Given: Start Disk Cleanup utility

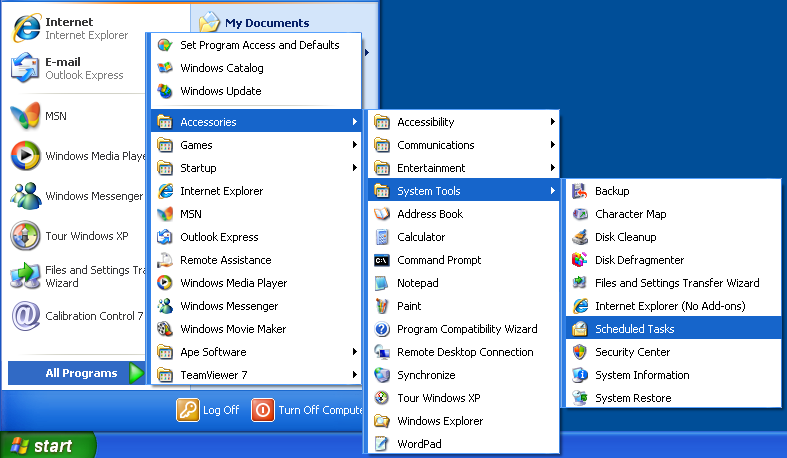Looking at the screenshot, I should 674,237.
